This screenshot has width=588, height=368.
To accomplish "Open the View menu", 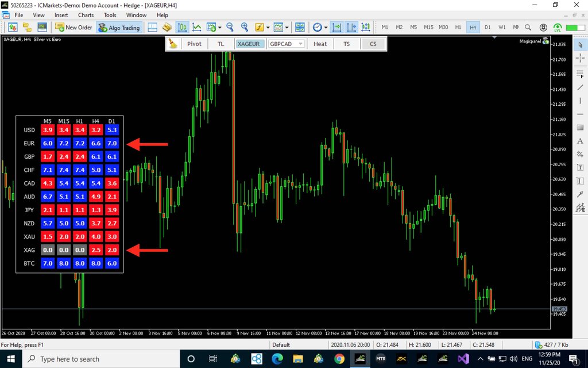I will (38, 15).
